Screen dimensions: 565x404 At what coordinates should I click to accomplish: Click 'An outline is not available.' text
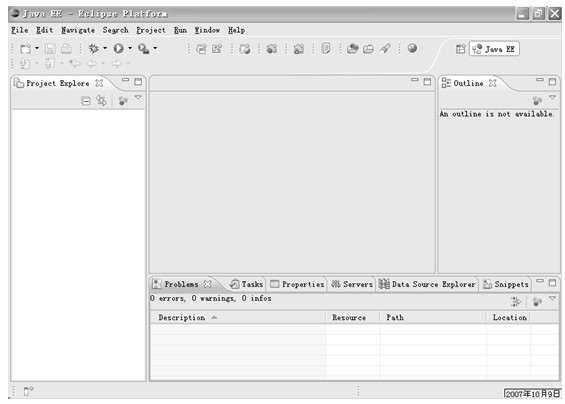[x=497, y=114]
